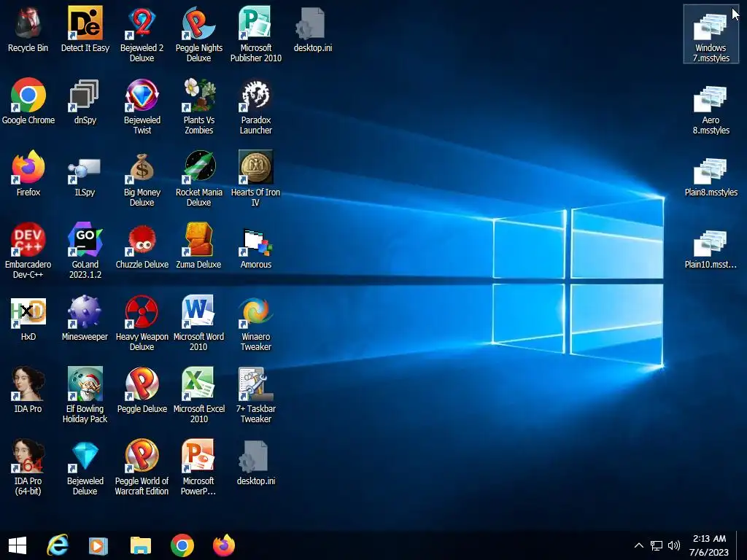This screenshot has width=747, height=560.
Task: Select Peggle Nights Deluxe shortcut
Action: 198,34
